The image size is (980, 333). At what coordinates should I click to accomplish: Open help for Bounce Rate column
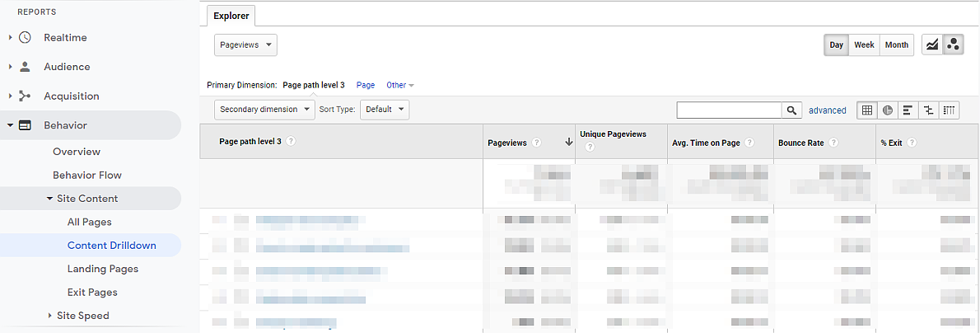(x=833, y=143)
